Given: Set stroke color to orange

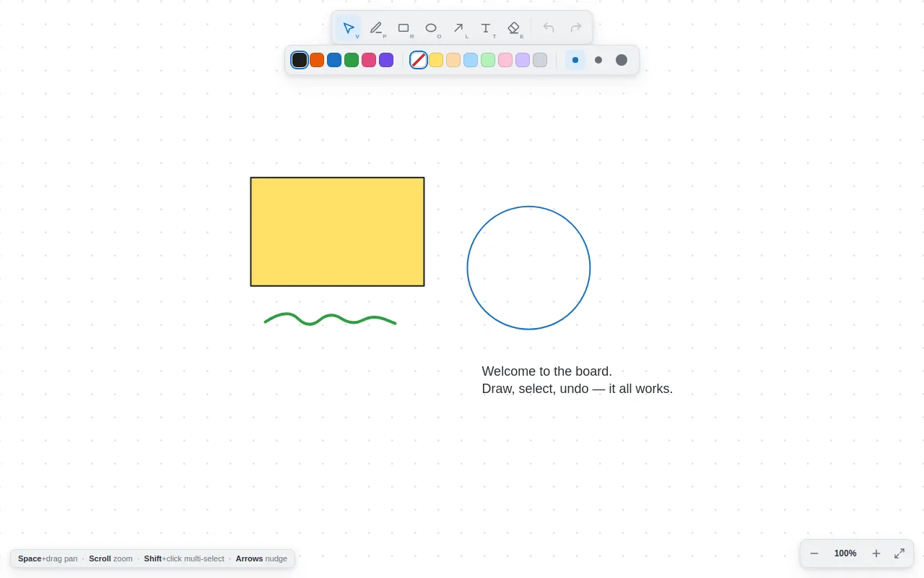Looking at the screenshot, I should [x=317, y=60].
